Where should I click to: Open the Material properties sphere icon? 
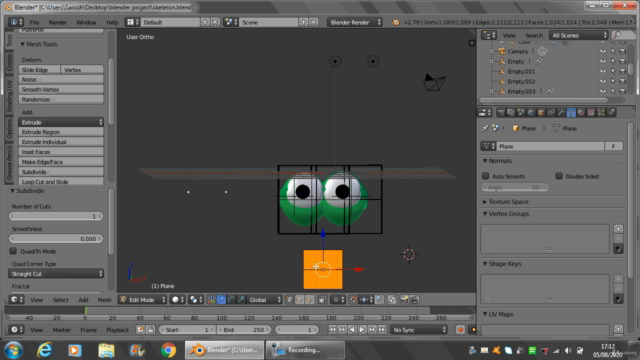coord(581,112)
